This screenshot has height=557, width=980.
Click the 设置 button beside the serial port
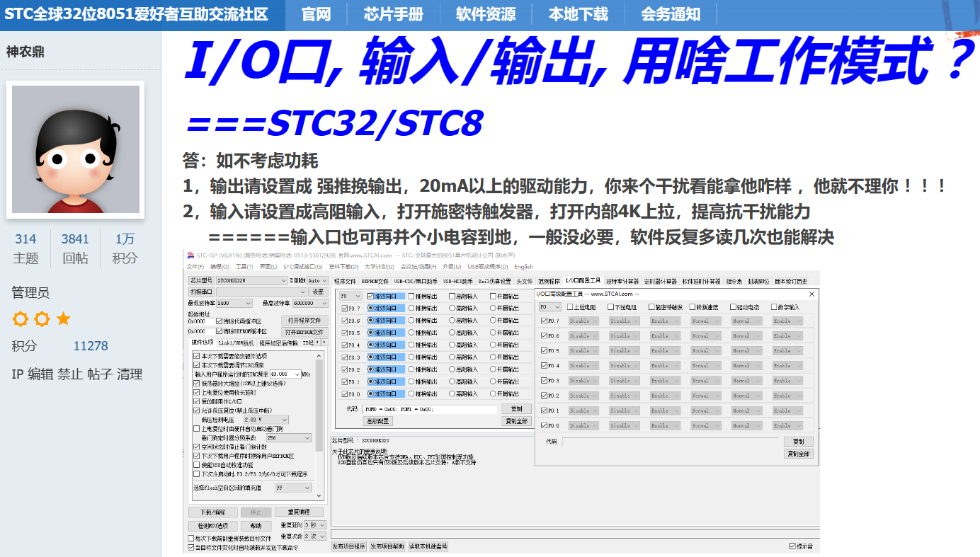click(318, 292)
